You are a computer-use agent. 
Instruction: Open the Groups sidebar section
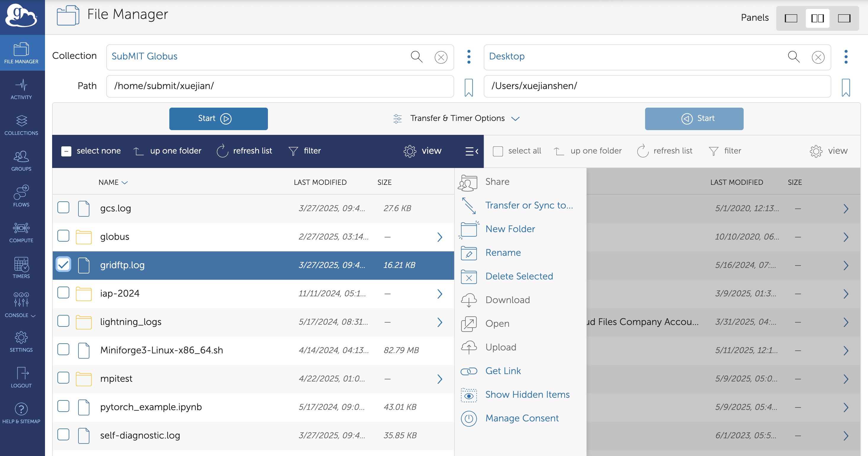pyautogui.click(x=21, y=161)
